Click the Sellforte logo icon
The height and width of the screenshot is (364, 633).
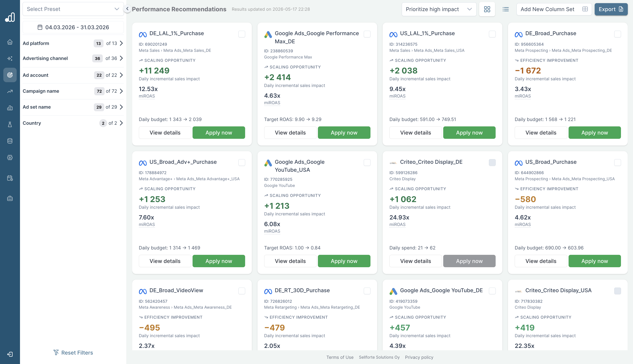pos(10,17)
